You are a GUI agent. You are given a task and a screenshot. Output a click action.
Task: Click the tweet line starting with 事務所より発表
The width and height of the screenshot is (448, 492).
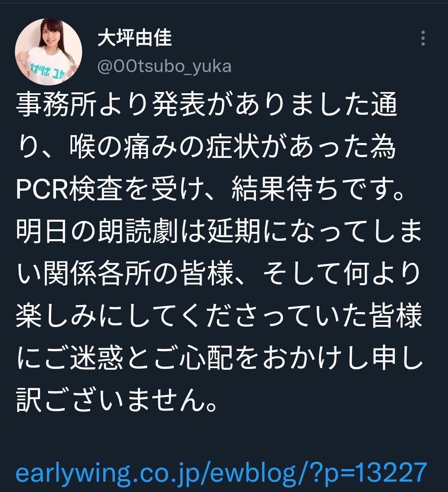(x=207, y=104)
